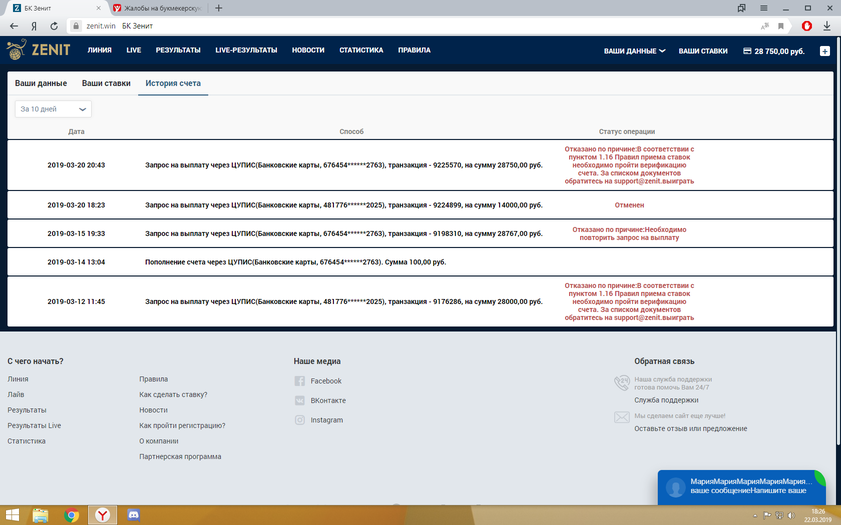Viewport: 841px width, 525px height.
Task: Click footer link 'Статистика'
Action: point(26,441)
